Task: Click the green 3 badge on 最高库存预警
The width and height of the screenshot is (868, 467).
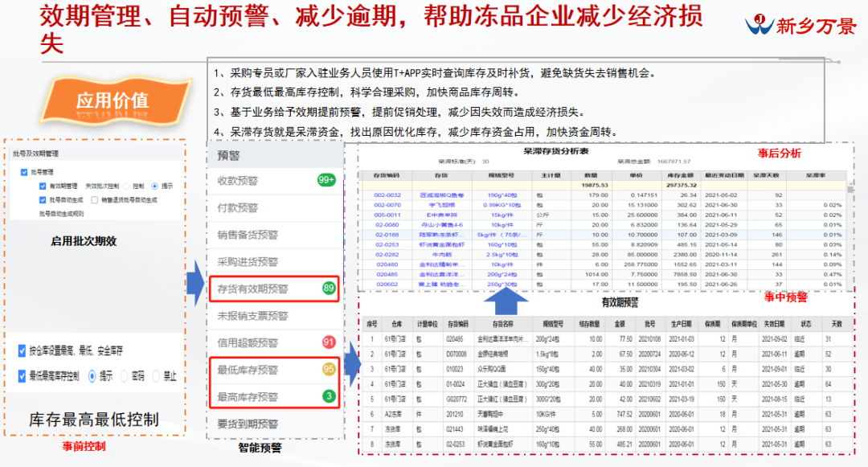Action: click(328, 396)
